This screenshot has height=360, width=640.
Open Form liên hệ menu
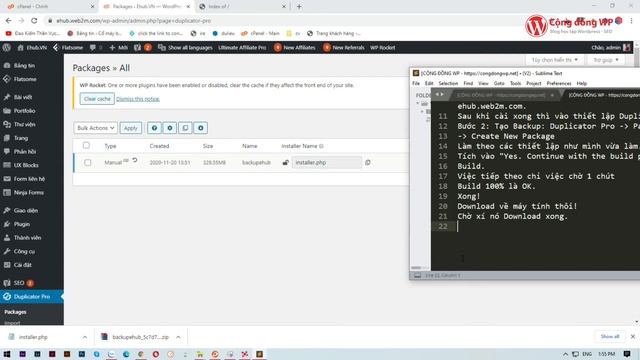(x=29, y=179)
